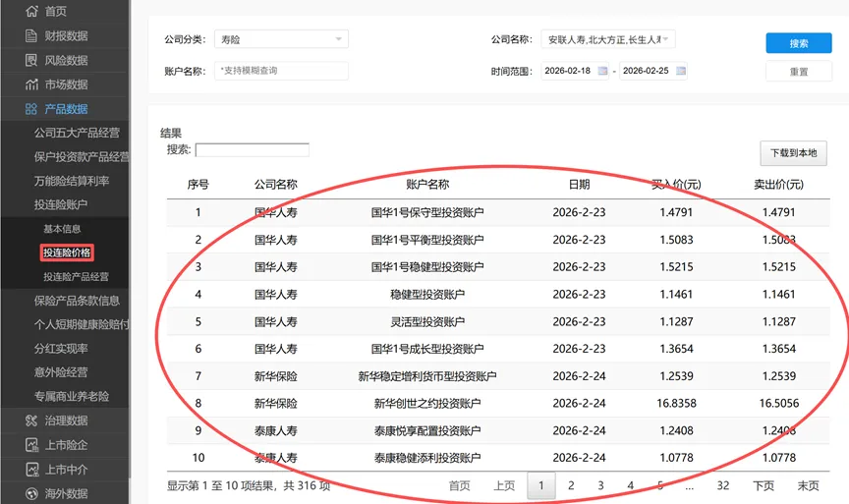Click the 重置 reset button
Viewport: 849px width, 504px height.
pyautogui.click(x=799, y=71)
